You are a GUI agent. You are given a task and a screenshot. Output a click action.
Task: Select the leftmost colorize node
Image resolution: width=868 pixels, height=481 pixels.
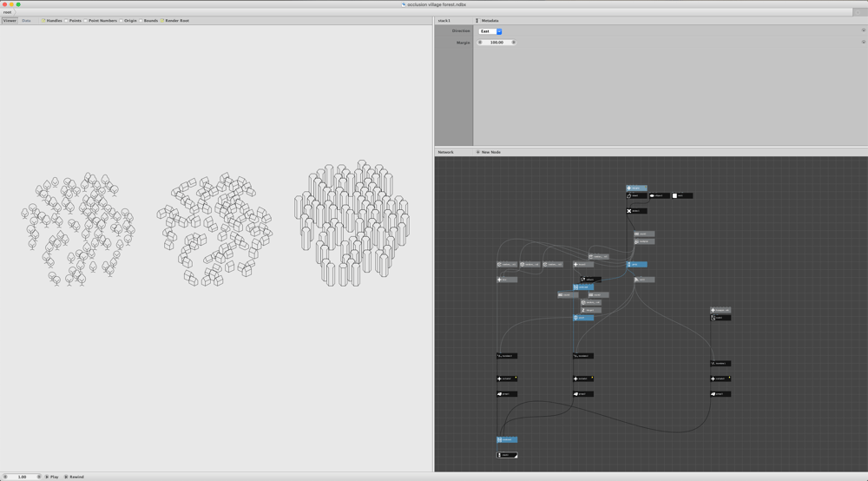[507, 379]
